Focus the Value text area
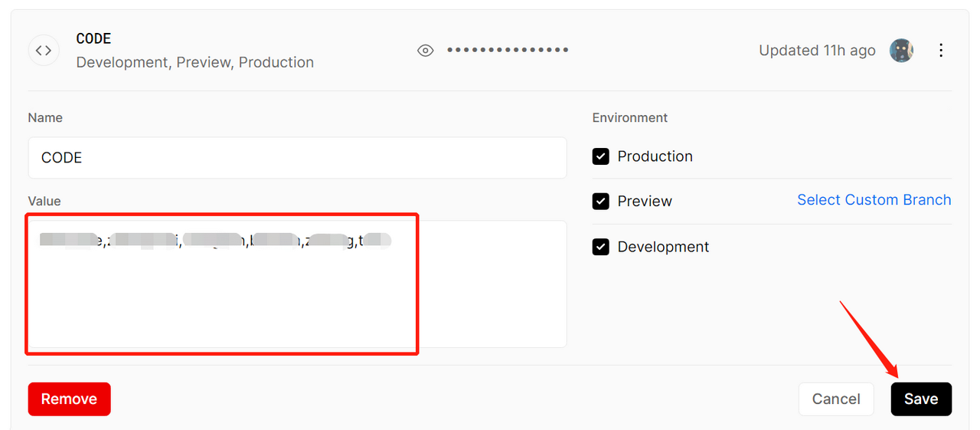The image size is (980, 430). [x=297, y=291]
